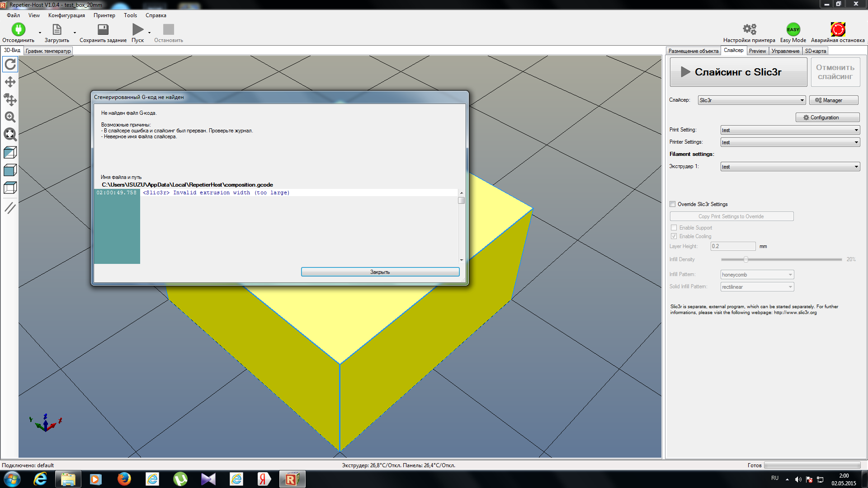Switch to the Preview tab

[x=757, y=51]
